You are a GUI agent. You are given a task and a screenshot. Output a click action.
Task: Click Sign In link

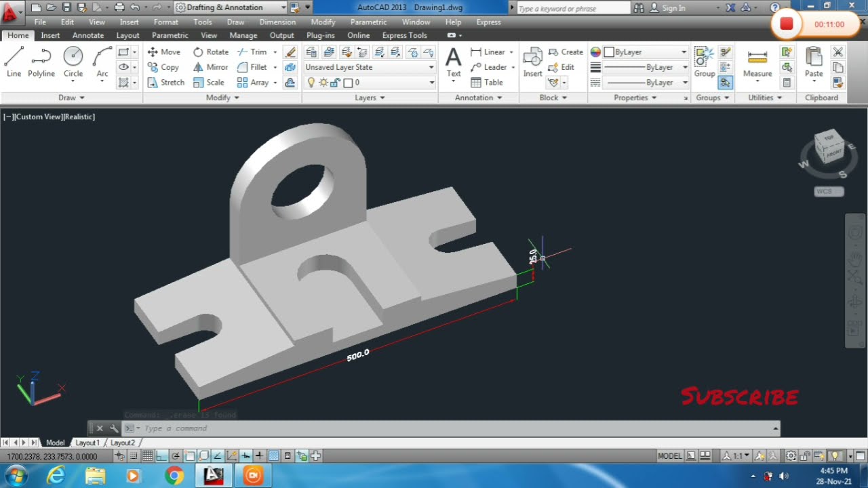click(673, 8)
